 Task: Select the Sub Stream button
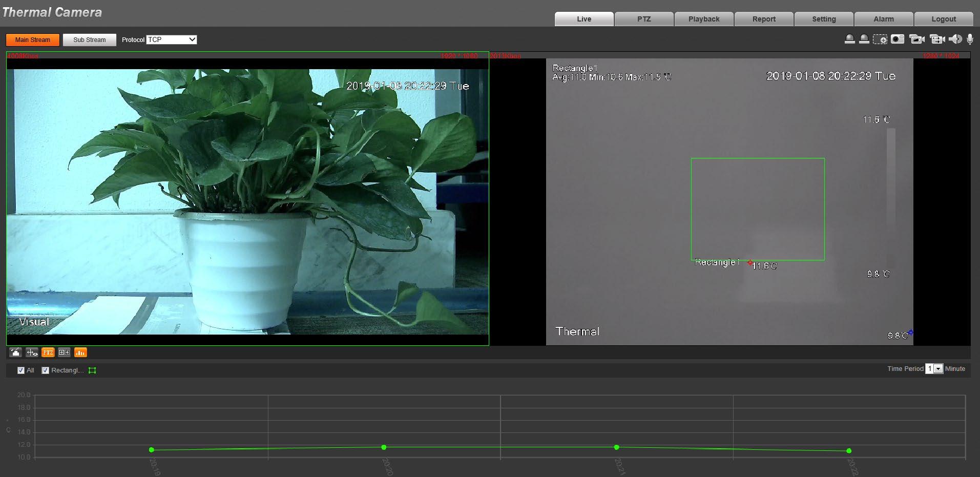(90, 40)
